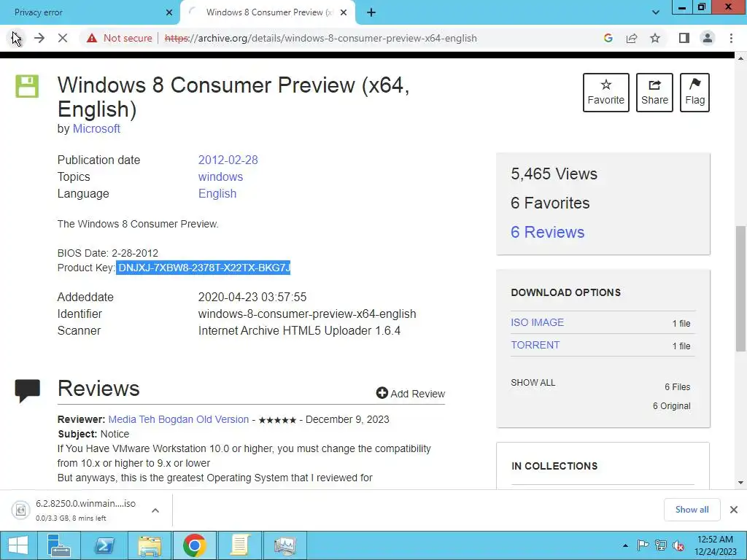Open publication date 2012-02-28 link

[228, 160]
